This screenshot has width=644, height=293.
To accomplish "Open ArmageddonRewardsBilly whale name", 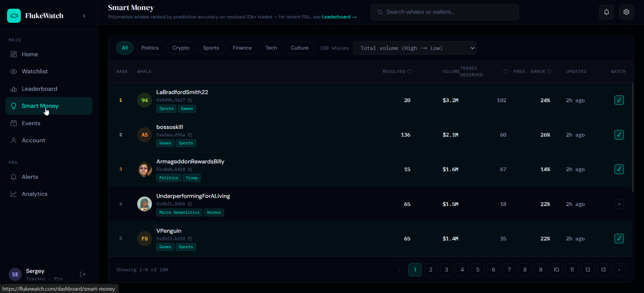I will click(190, 161).
